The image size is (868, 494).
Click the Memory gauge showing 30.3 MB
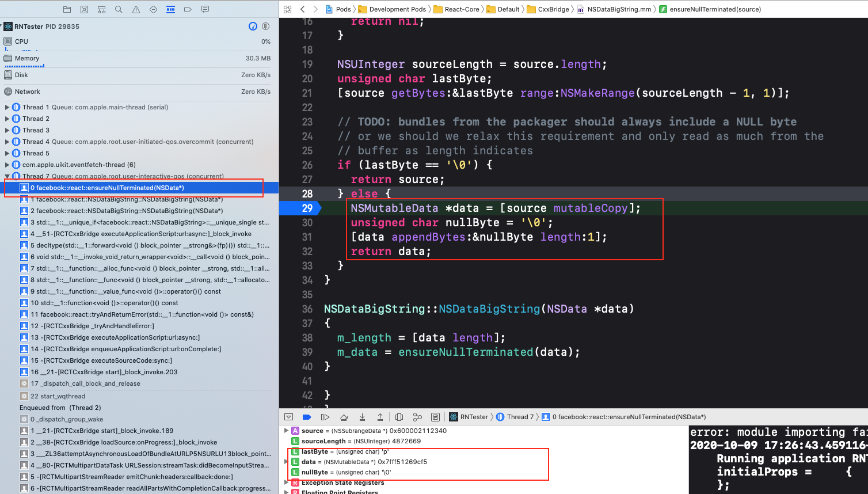[138, 58]
